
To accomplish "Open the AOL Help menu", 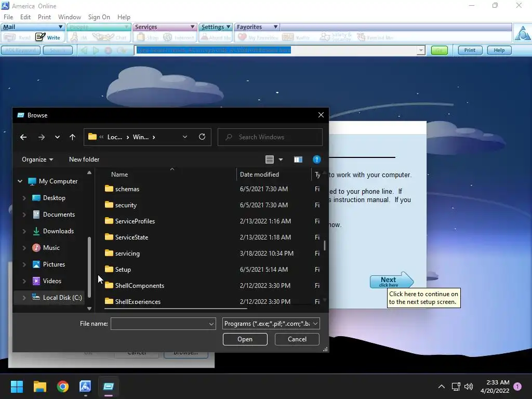I will coord(124,17).
